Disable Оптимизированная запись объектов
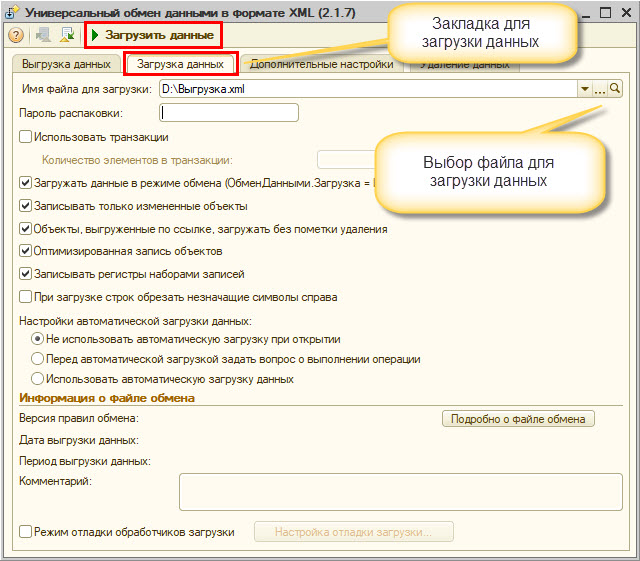 25,250
